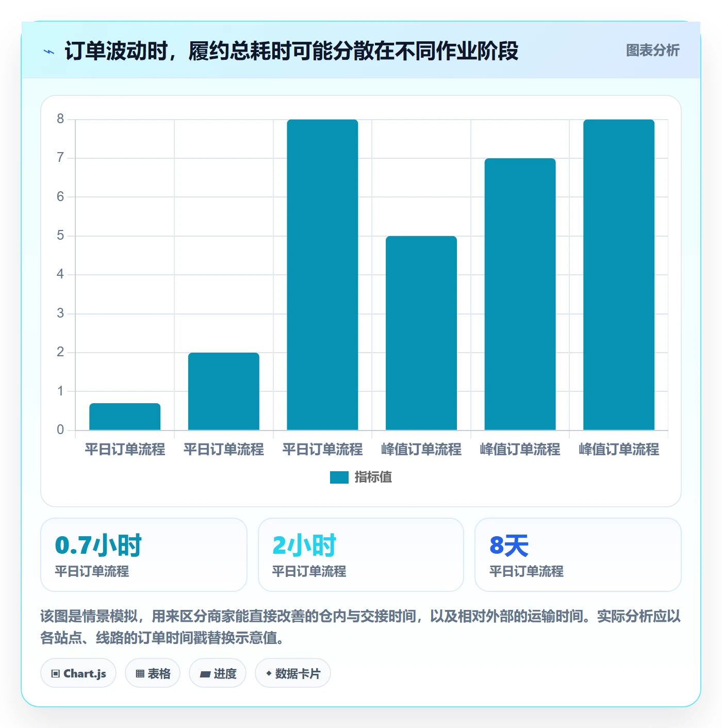722x728 pixels.
Task: Click the 峰值订单流程 bar with value 5
Action: pyautogui.click(x=421, y=333)
